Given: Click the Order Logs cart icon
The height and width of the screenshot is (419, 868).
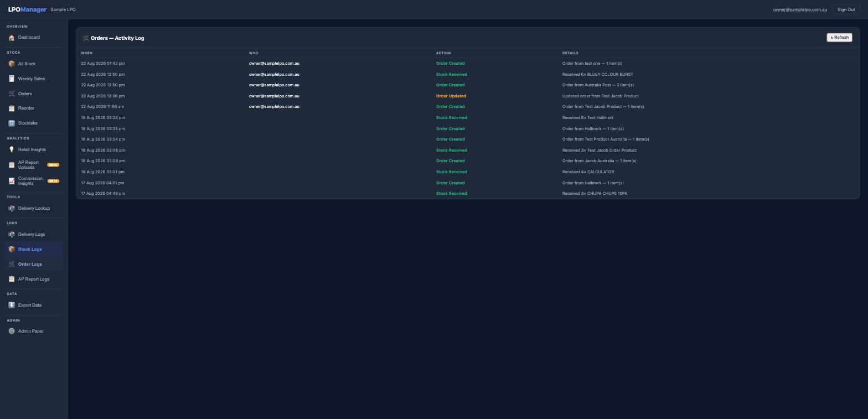Looking at the screenshot, I should (x=12, y=264).
